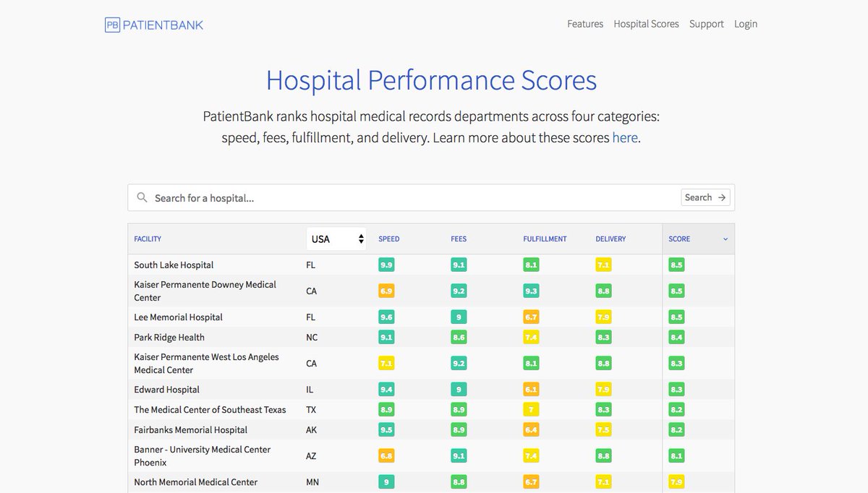Click the IL state cell for Edward Hospital
Image resolution: width=868 pixels, height=493 pixels.
[x=310, y=390]
